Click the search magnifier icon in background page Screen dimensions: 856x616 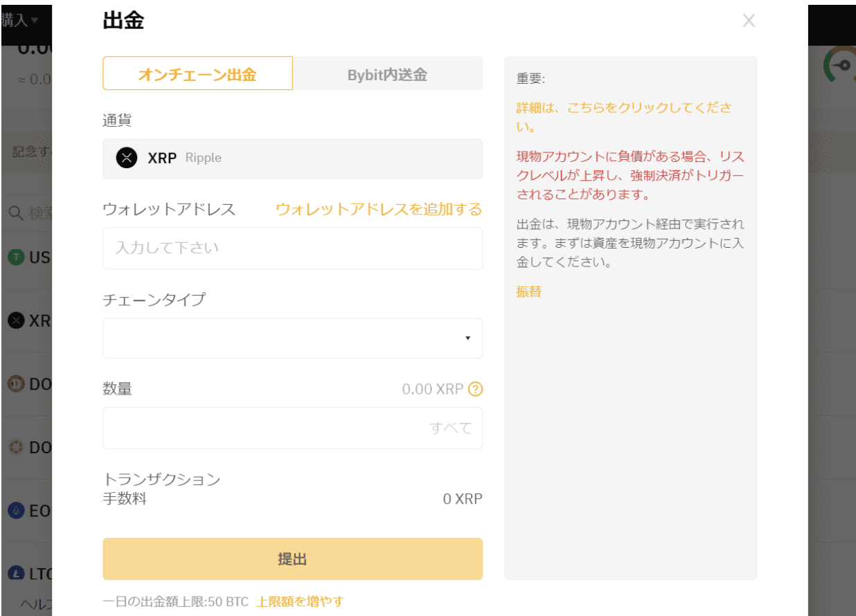(x=16, y=212)
